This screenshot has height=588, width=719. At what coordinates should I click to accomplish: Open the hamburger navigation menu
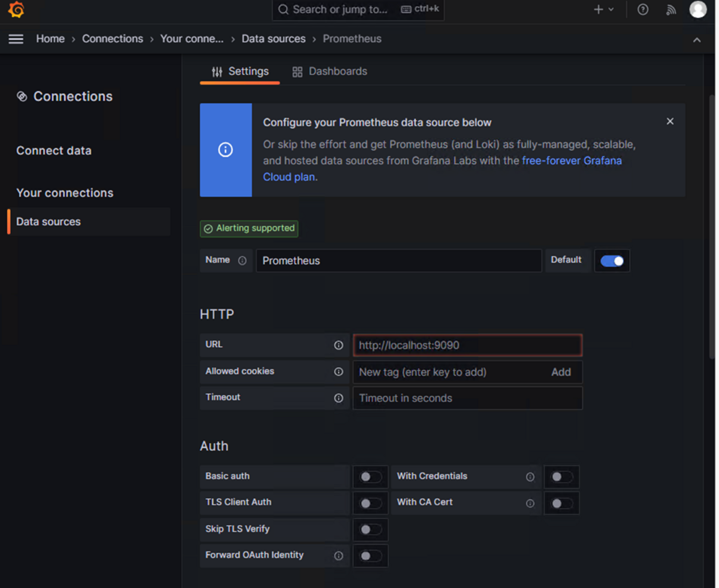click(16, 39)
